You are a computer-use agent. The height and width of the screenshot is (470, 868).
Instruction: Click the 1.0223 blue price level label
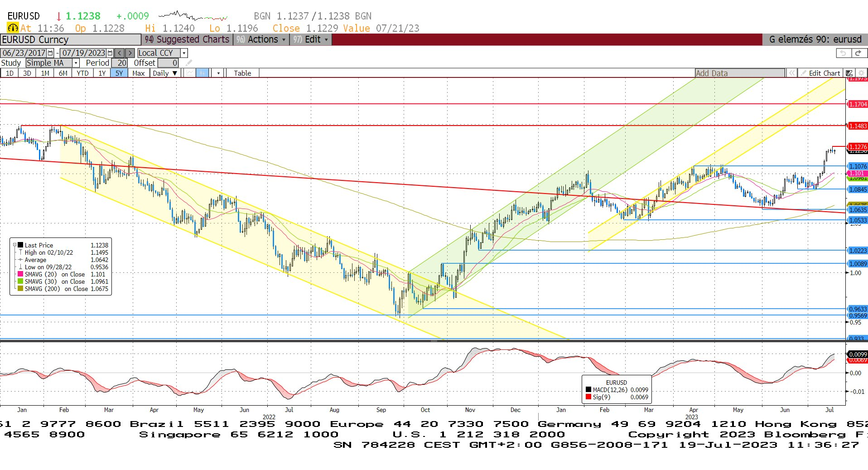857,251
